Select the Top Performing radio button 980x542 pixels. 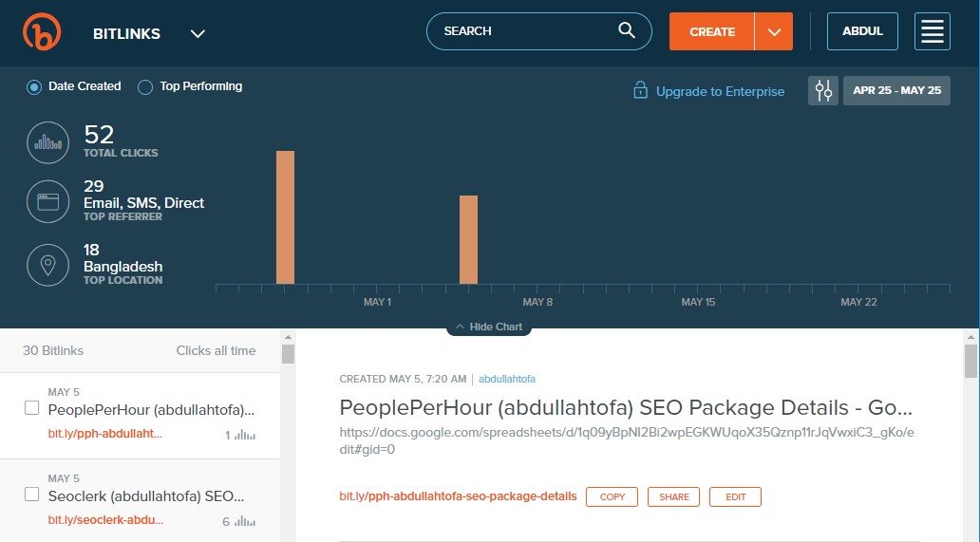145,86
